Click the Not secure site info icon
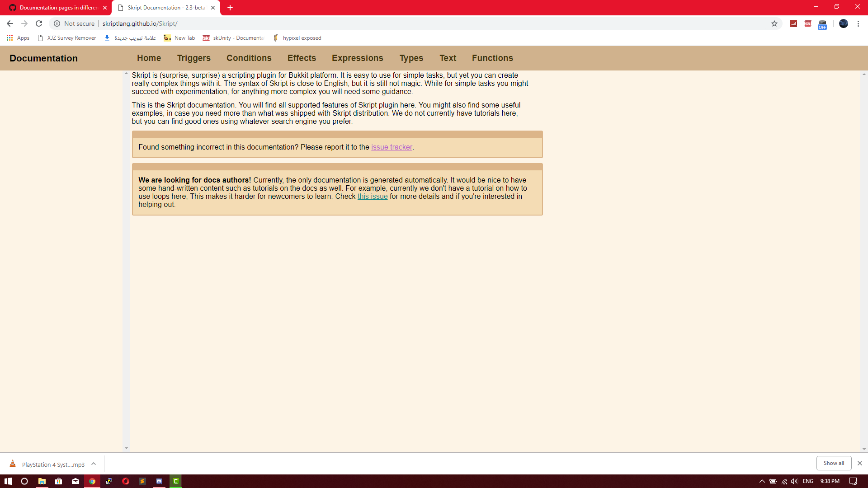 pyautogui.click(x=57, y=23)
